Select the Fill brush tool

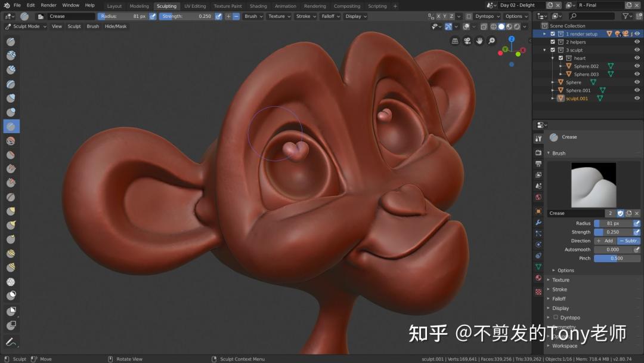coord(11,169)
